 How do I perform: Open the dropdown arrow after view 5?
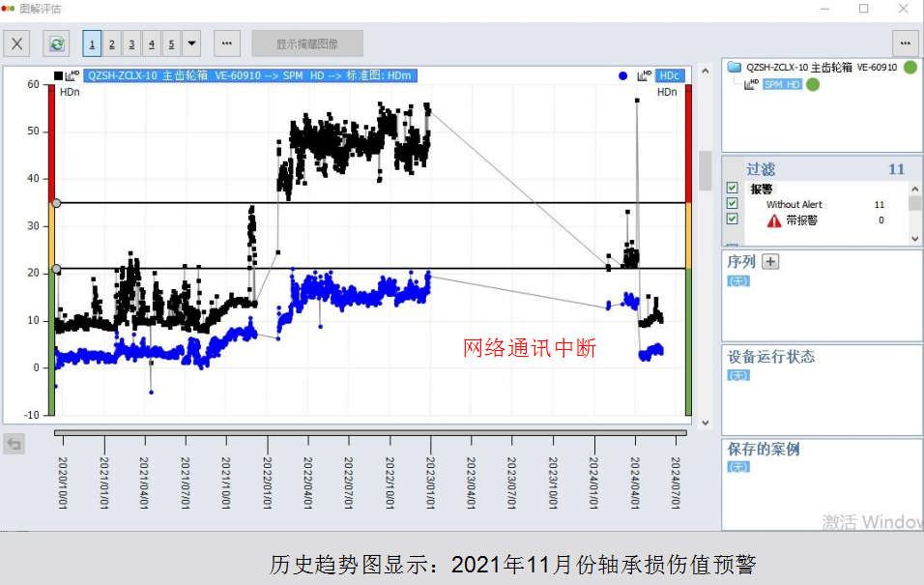click(191, 44)
